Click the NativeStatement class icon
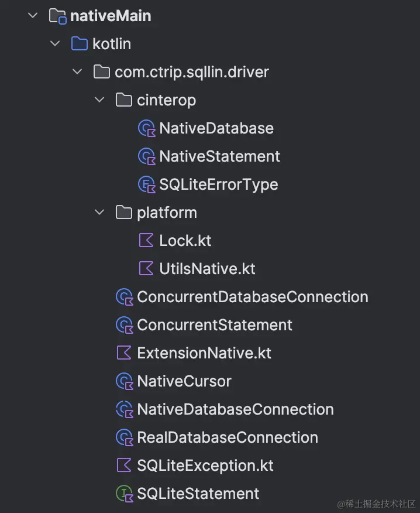 [146, 156]
